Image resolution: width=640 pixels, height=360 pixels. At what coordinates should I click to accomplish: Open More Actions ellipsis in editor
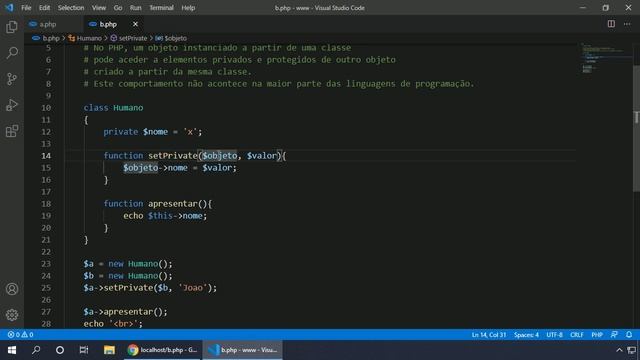tap(627, 24)
